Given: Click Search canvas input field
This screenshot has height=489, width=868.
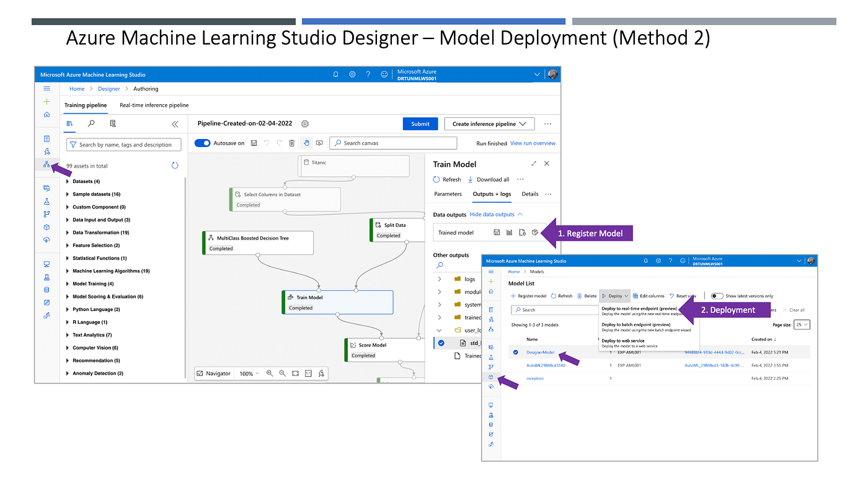Looking at the screenshot, I should pyautogui.click(x=393, y=143).
